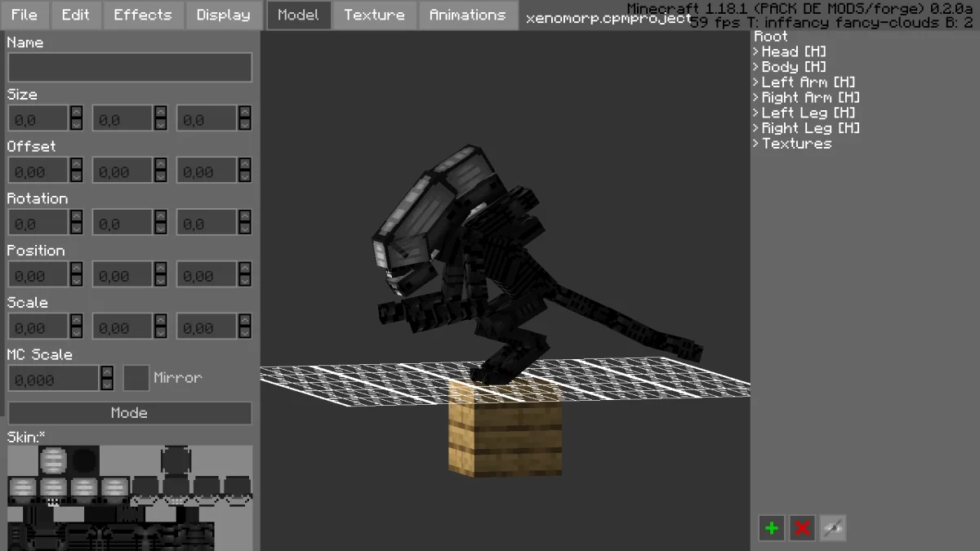Decrease first Rotation value with down arrow
Image resolution: width=980 pixels, height=551 pixels.
click(x=76, y=229)
